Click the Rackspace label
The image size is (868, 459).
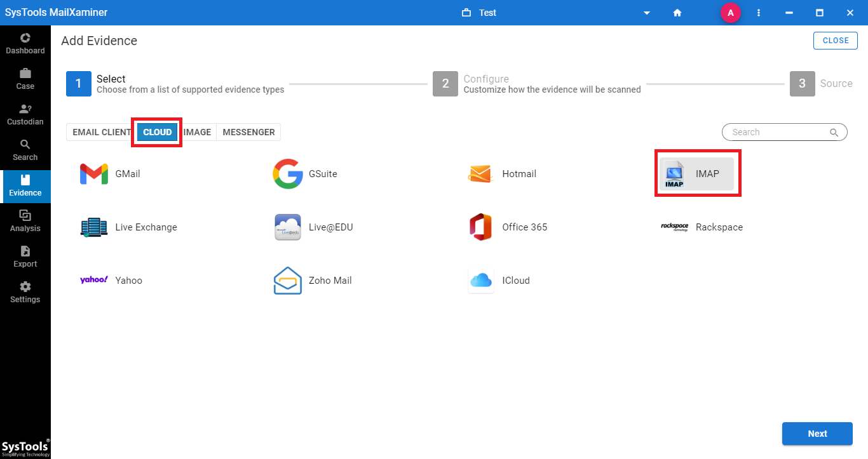coord(719,227)
